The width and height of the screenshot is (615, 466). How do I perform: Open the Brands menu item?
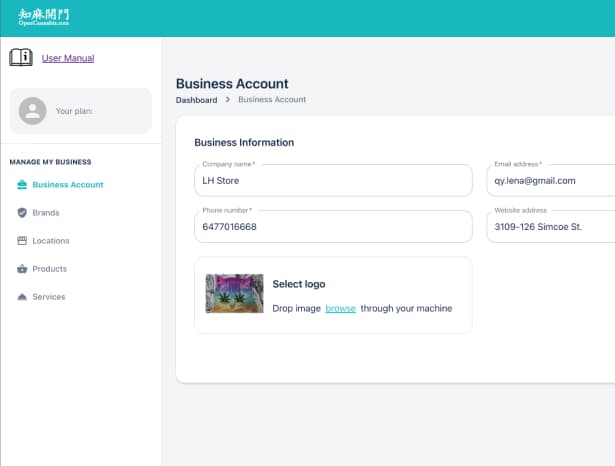click(x=46, y=213)
